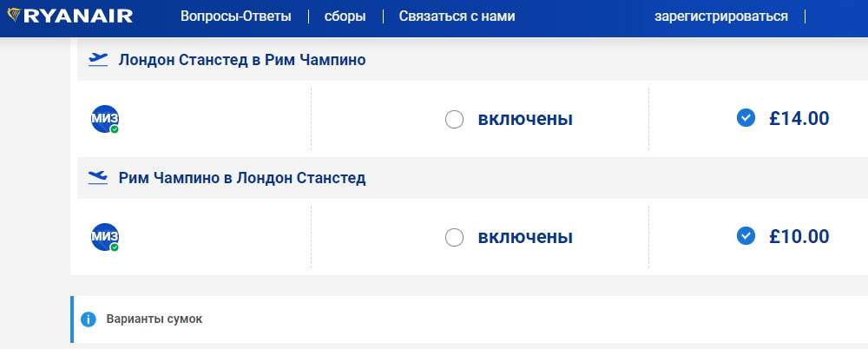Click the Рим Чампино в Лондон Станстед heading
The image size is (868, 349).
(x=242, y=178)
